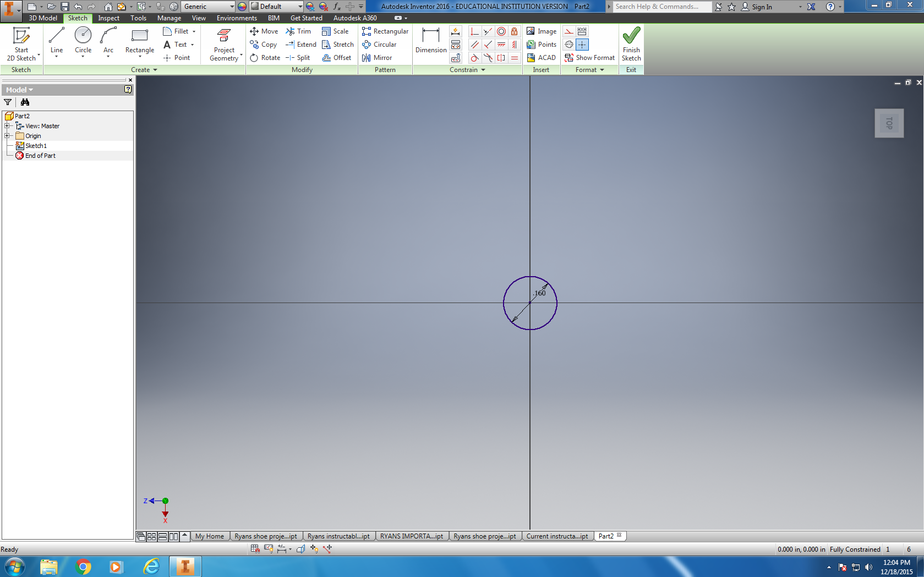Open the Environments ribbon tab

pyautogui.click(x=237, y=18)
